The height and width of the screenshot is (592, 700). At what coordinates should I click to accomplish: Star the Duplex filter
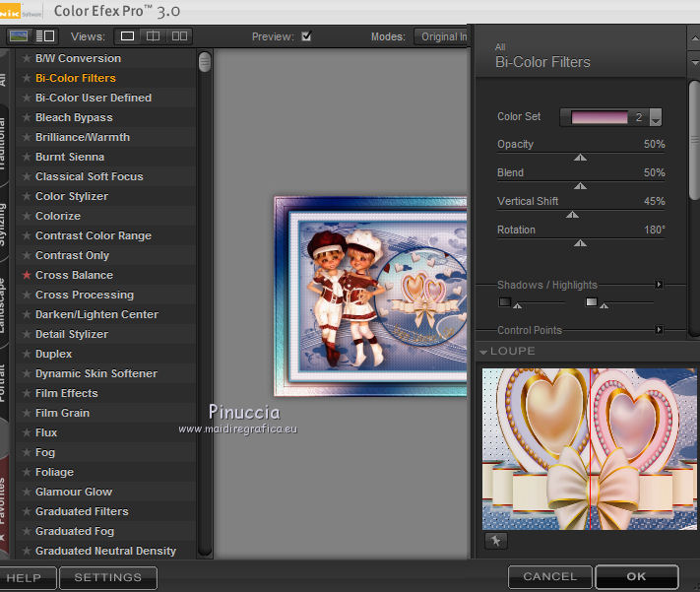click(x=27, y=354)
